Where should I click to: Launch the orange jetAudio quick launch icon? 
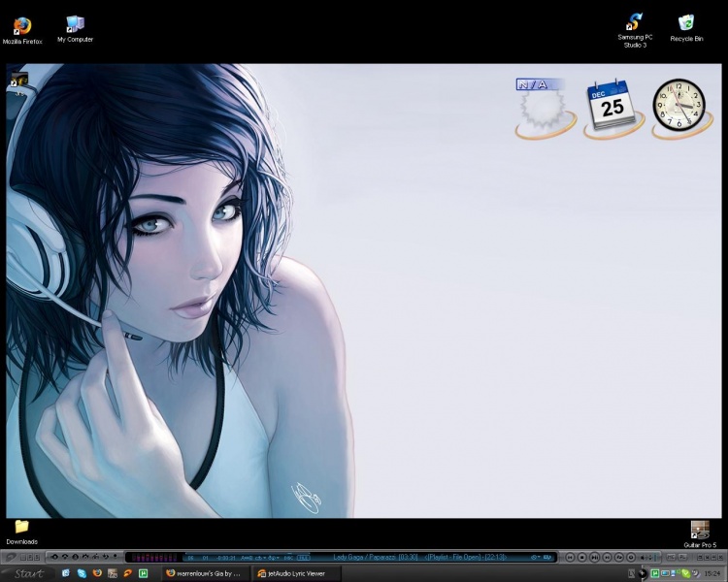coord(128,573)
